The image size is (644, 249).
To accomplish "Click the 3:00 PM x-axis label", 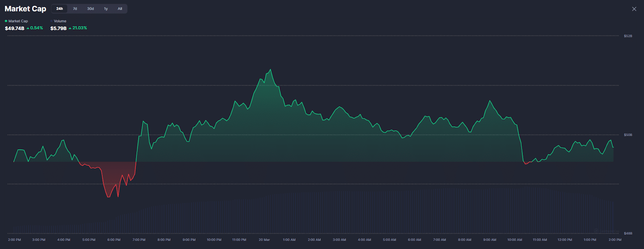I will (x=39, y=240).
